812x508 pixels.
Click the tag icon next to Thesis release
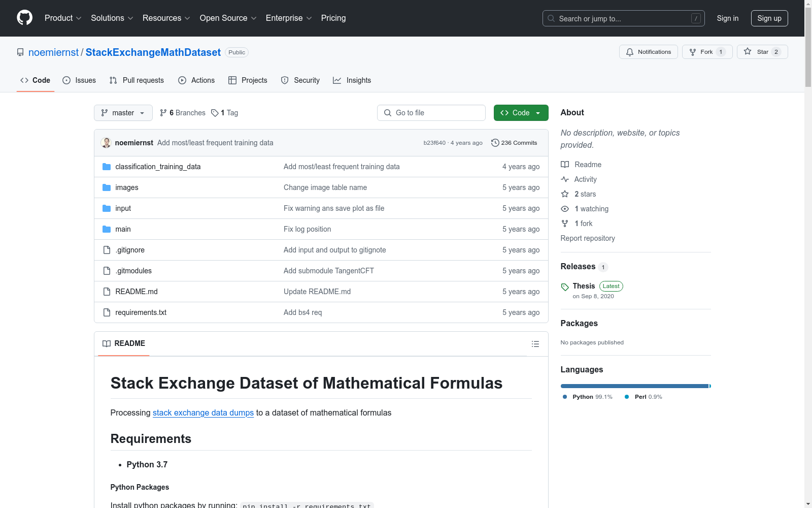point(565,287)
